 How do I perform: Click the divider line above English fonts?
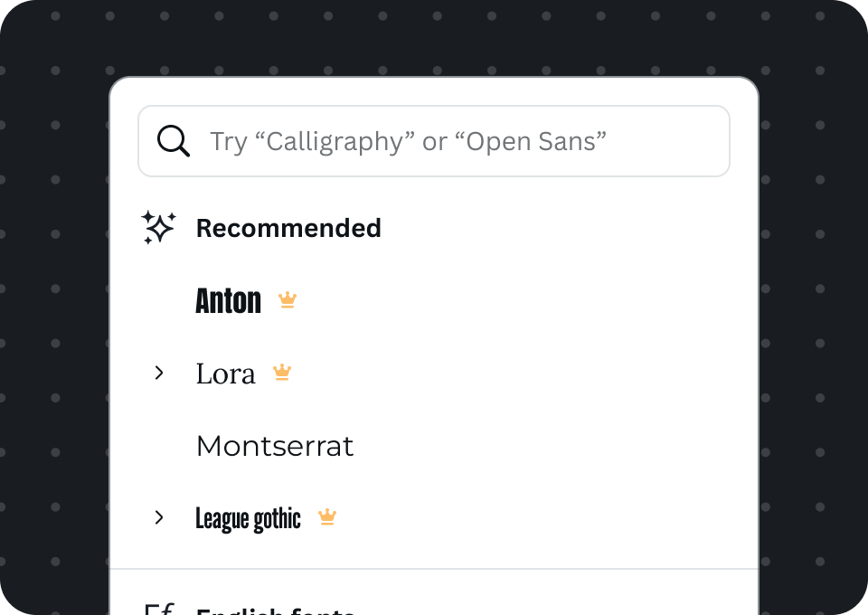point(433,569)
